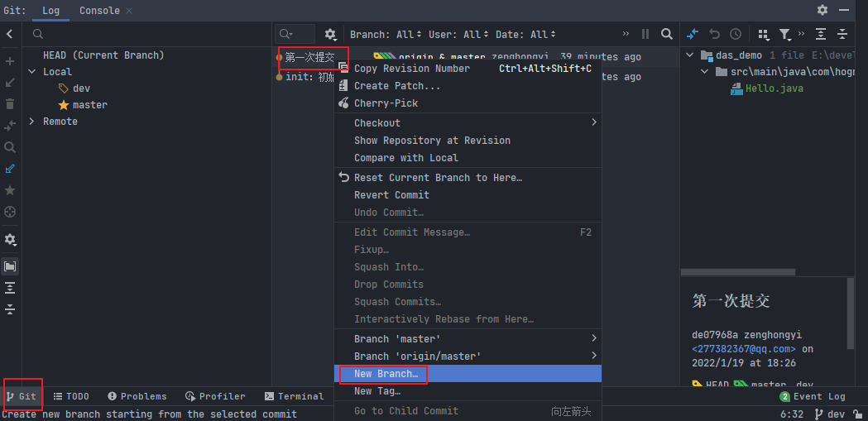Click the Hide Git Branches arrow icon
This screenshot has width=868, height=421.
(x=10, y=34)
